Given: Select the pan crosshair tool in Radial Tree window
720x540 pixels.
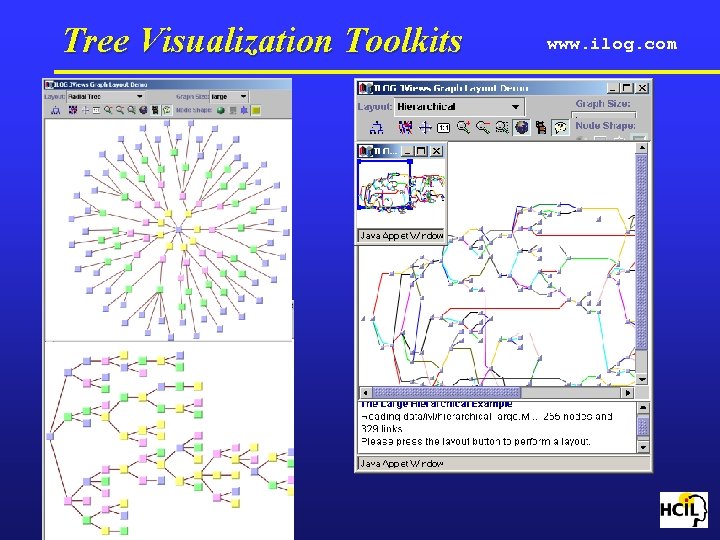Looking at the screenshot, I should pyautogui.click(x=85, y=110).
